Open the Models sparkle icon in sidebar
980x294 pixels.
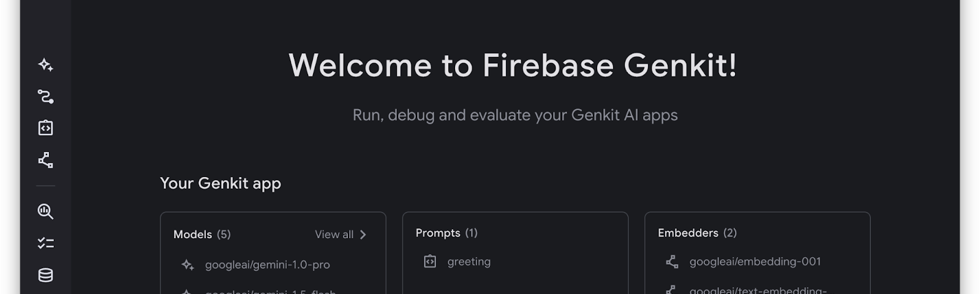(x=45, y=65)
